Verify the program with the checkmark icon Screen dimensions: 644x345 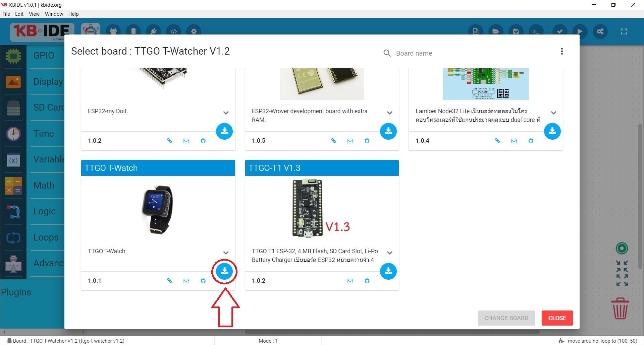559,31
